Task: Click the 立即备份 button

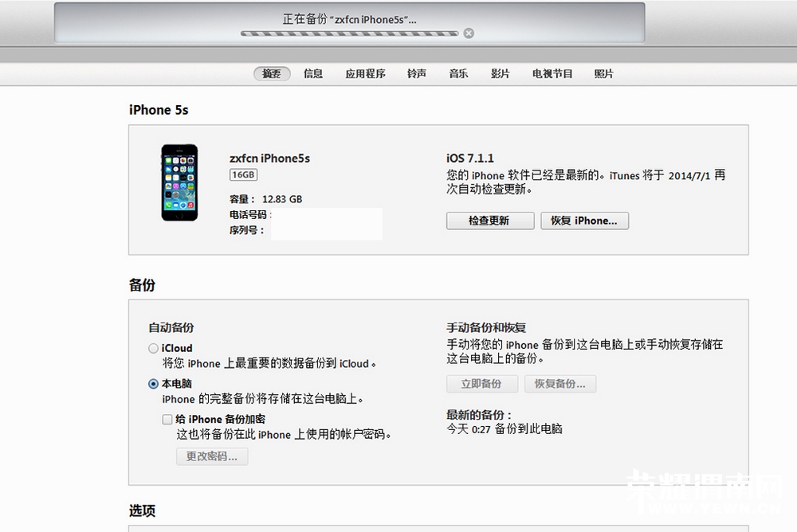Action: pos(481,384)
